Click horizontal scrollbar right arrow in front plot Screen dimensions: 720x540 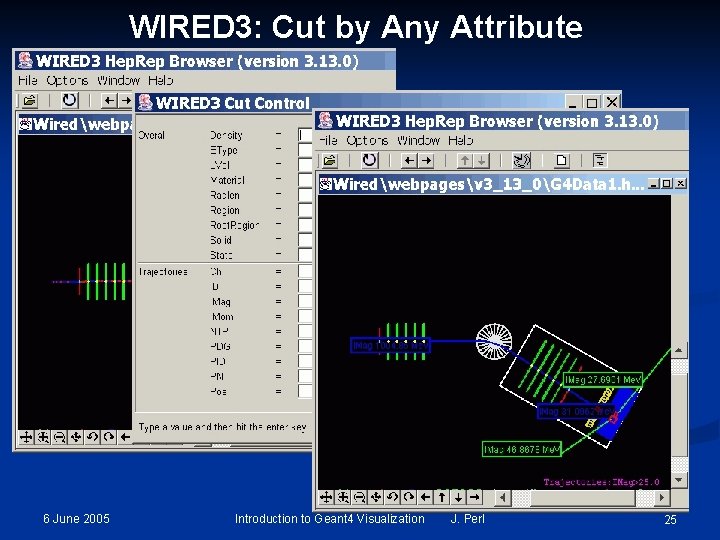(661, 497)
